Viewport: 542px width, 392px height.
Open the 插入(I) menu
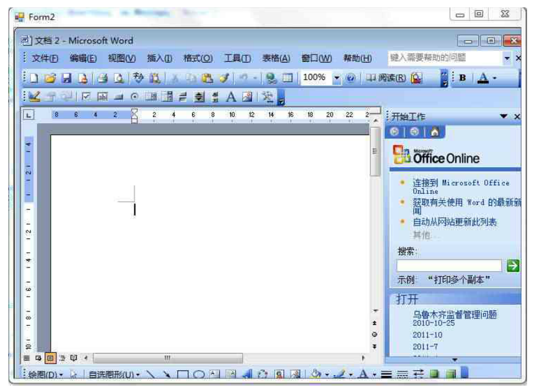coord(160,58)
